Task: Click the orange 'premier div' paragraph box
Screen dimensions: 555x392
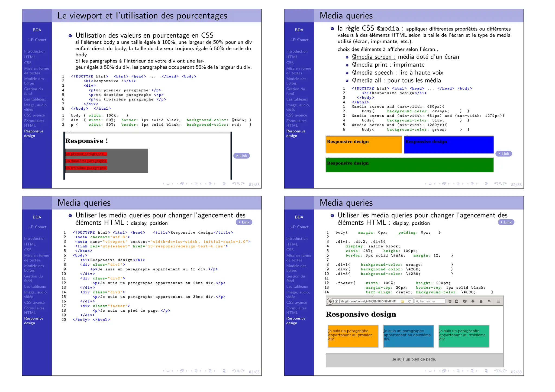Action: point(353,336)
